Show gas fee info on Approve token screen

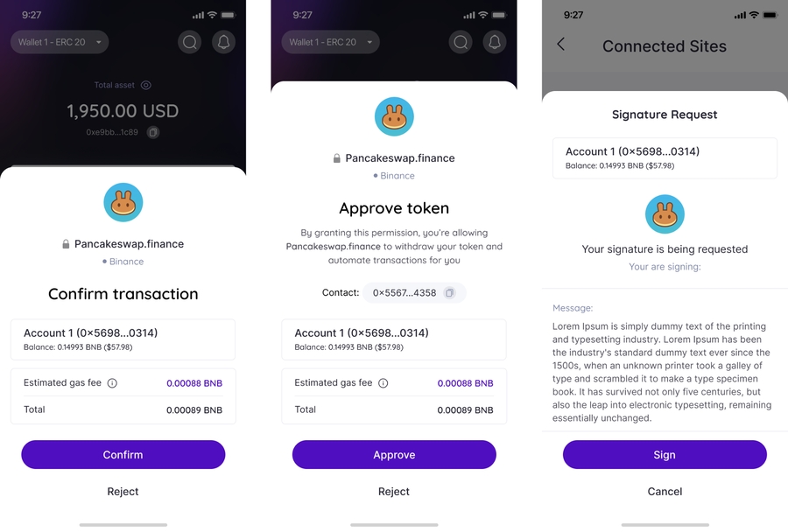tap(383, 383)
